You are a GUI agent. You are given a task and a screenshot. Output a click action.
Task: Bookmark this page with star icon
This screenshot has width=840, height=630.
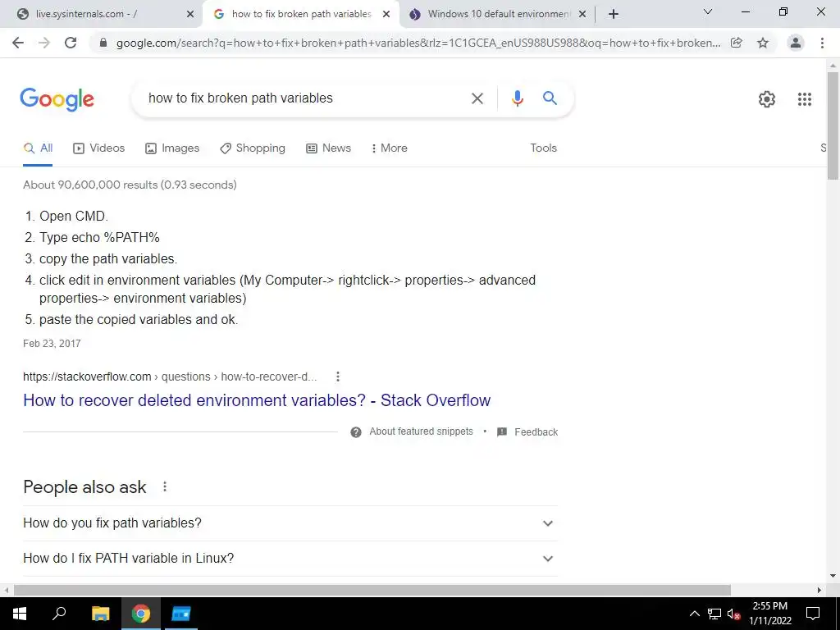[x=763, y=43]
